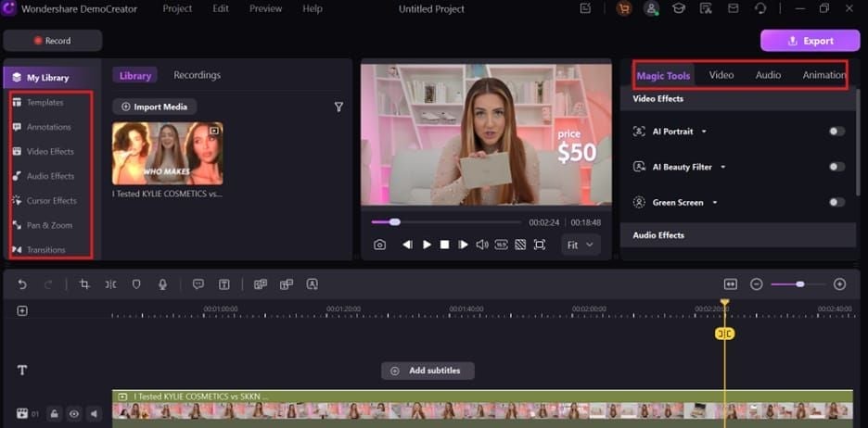
Task: Open the Edit menu
Action: (x=221, y=9)
